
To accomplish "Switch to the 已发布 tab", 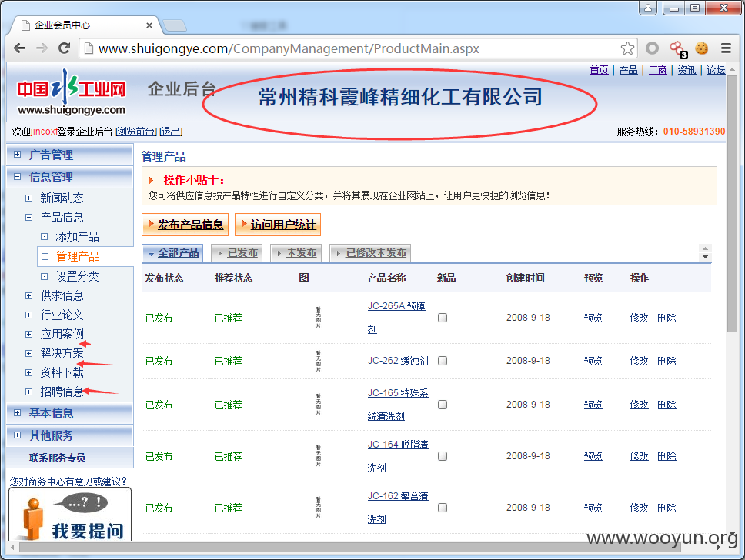I will tap(236, 252).
